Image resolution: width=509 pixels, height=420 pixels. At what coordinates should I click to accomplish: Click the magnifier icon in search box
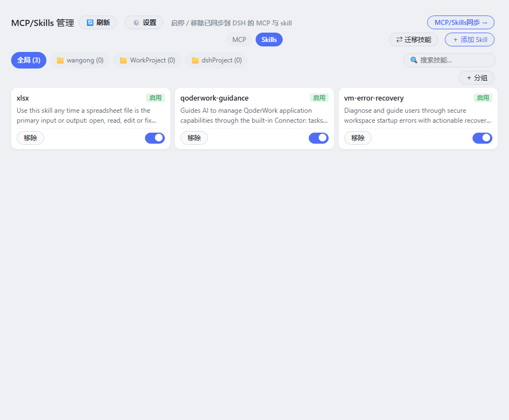414,60
